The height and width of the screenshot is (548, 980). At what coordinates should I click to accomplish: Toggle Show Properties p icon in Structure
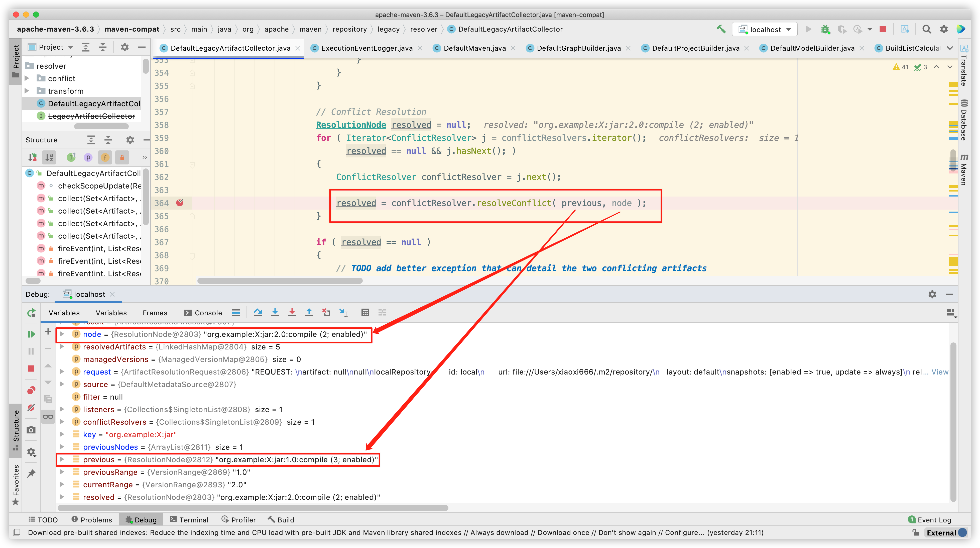[88, 157]
